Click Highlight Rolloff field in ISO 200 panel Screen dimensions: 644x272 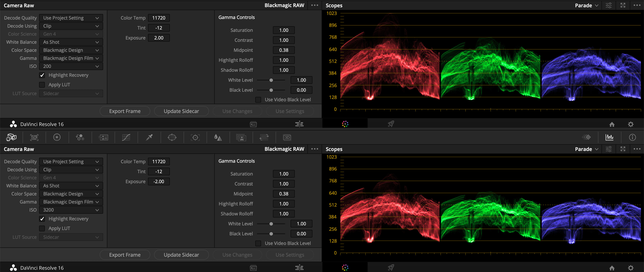point(284,60)
